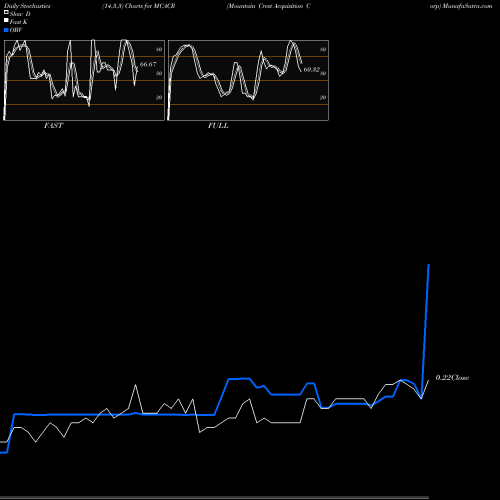Click the 20 axis label in FAST chart
The height and width of the screenshot is (500, 500).
[159, 97]
